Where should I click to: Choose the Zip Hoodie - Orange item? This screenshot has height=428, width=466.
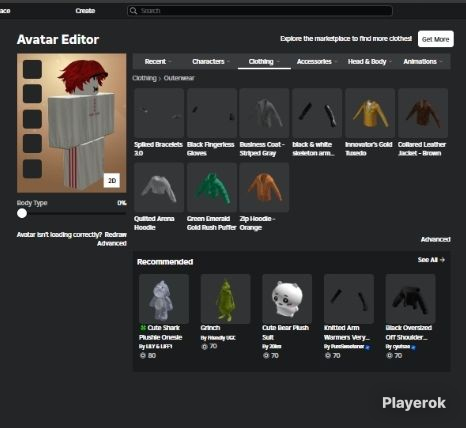click(x=264, y=187)
